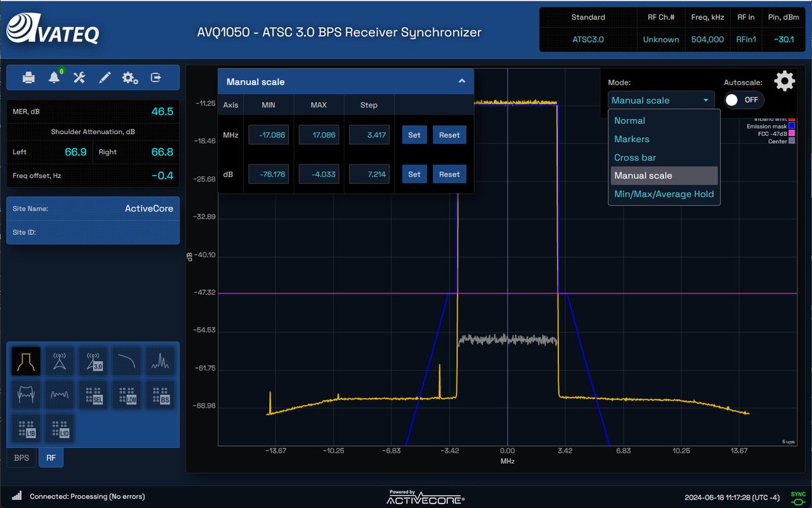
Task: Click the Right shoulder value 66.8
Action: pos(162,152)
